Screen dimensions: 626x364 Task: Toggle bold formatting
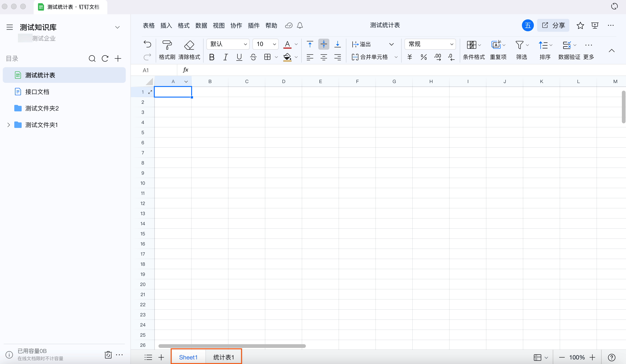tap(212, 57)
